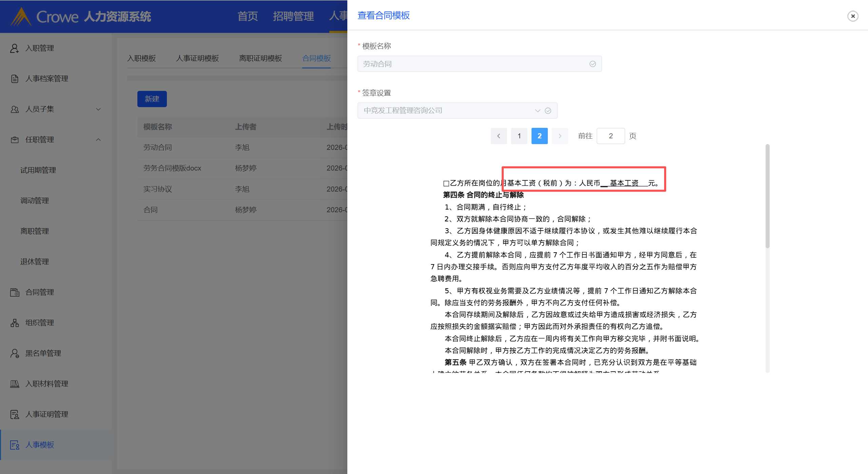Open 试用期管理 in the sidebar
Screen dimensions: 868x474
[x=38, y=170]
